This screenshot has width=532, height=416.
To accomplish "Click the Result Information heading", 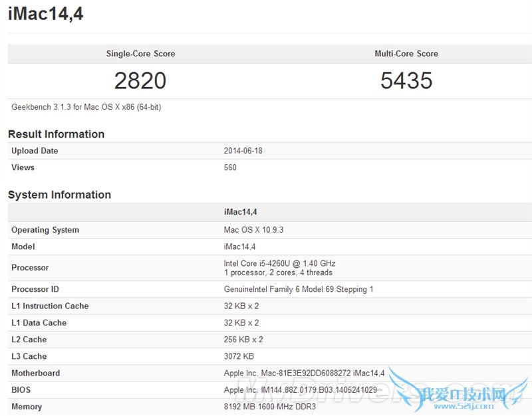I will point(56,134).
